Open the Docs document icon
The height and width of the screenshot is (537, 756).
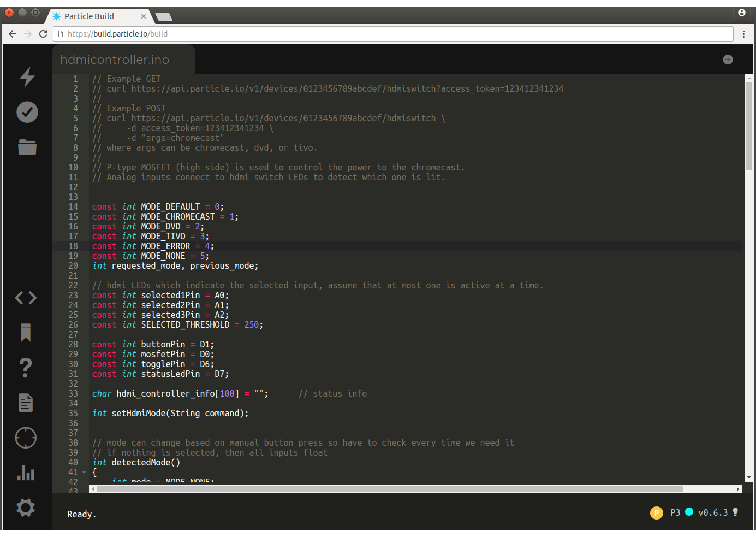[x=26, y=403]
